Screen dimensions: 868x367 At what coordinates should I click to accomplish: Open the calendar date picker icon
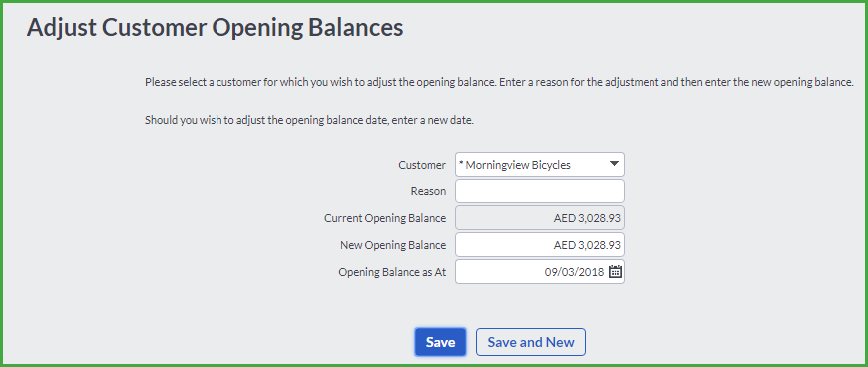[615, 272]
